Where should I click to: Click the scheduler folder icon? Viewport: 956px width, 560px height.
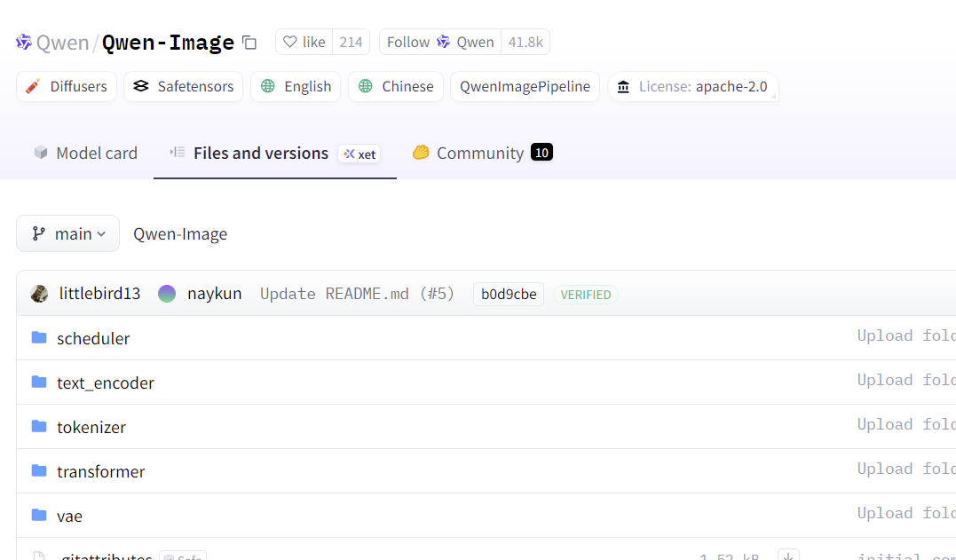(39, 337)
